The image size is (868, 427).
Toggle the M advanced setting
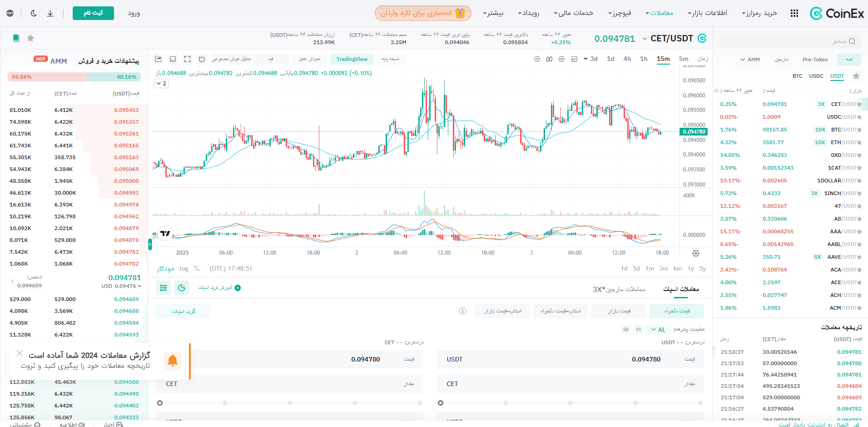pyautogui.click(x=639, y=330)
